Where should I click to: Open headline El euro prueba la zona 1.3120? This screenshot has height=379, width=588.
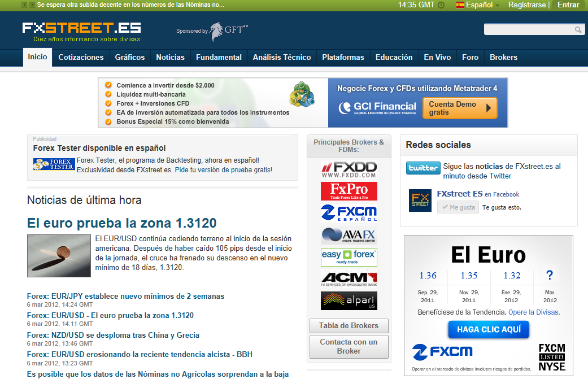pyautogui.click(x=121, y=223)
